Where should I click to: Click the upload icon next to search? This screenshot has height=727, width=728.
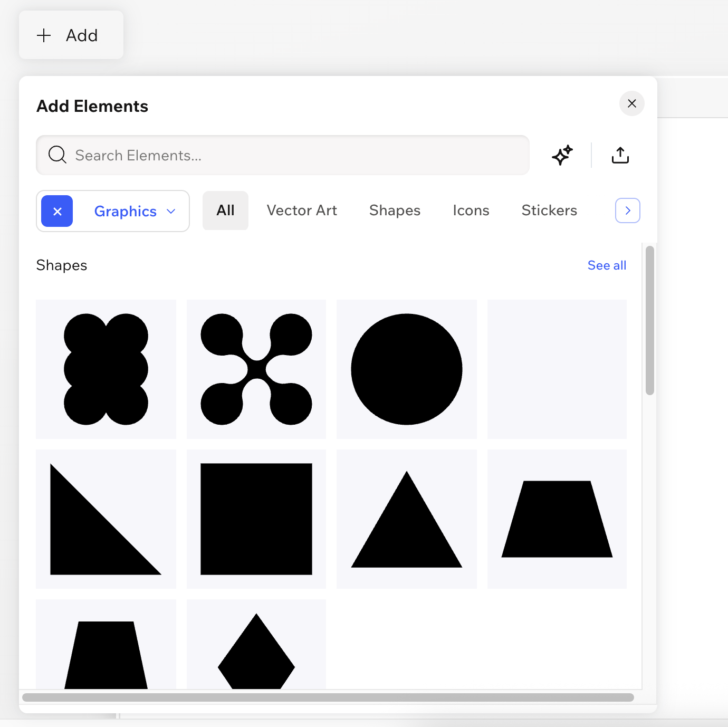(620, 155)
